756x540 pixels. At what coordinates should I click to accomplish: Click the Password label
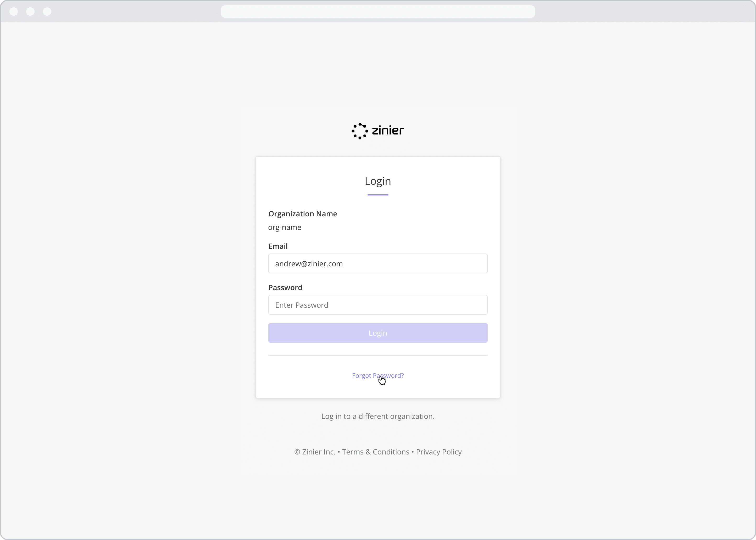285,287
